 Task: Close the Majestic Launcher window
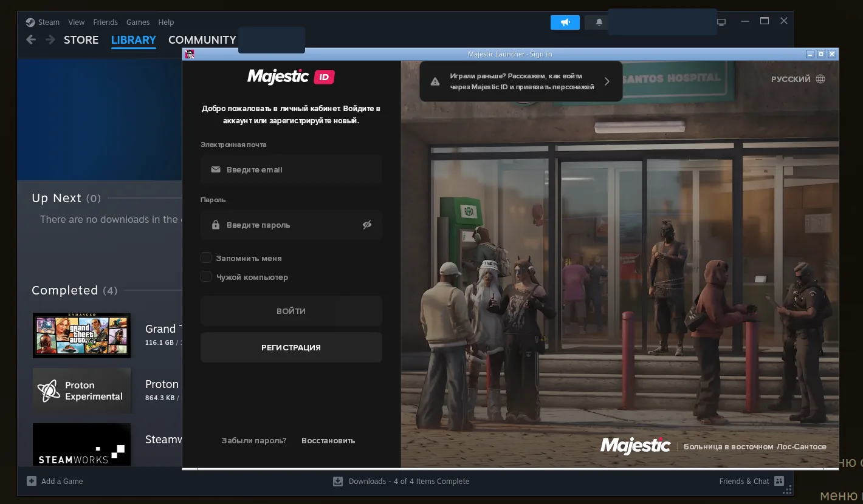(x=832, y=54)
